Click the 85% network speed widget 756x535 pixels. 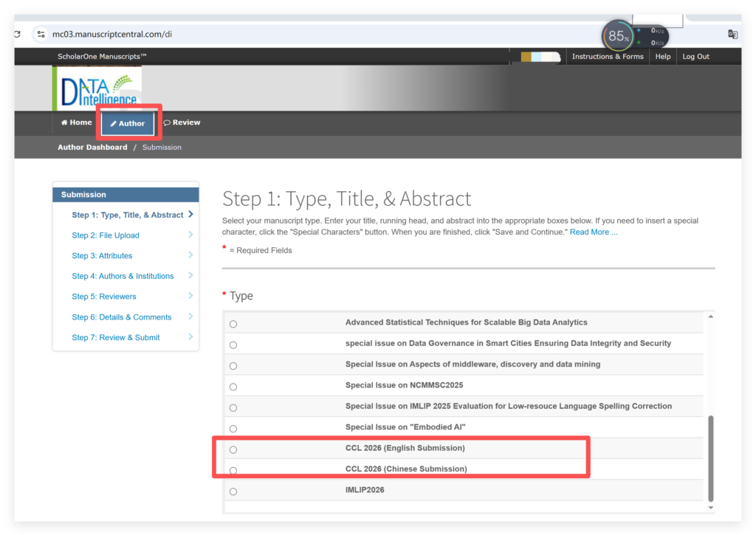coord(618,35)
